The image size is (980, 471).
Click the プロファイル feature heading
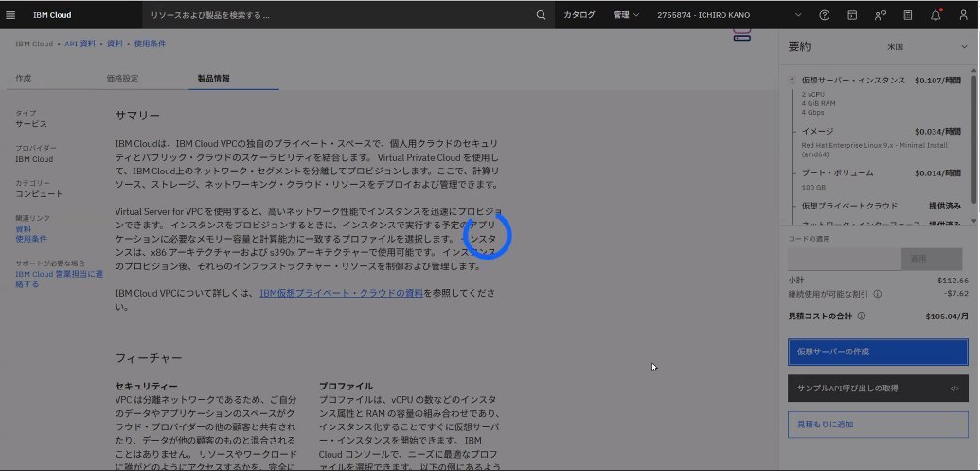tap(346, 387)
